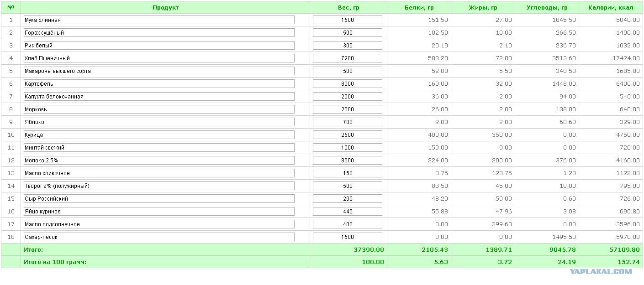Click the weight field for Масло подсолнечное
644x285 pixels.
click(348, 224)
